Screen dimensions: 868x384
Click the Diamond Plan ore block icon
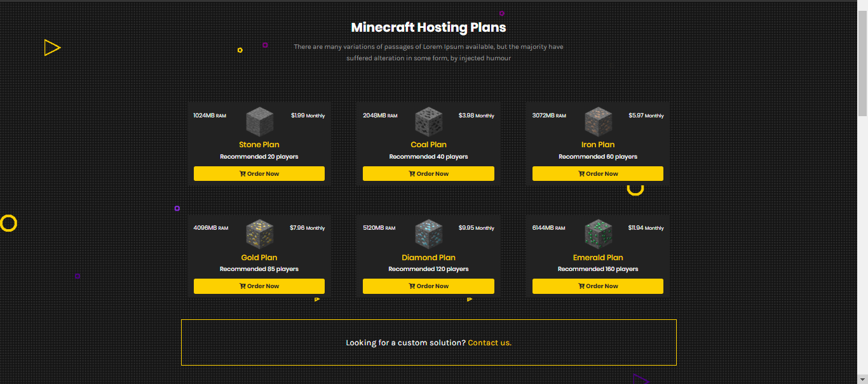[x=428, y=234]
